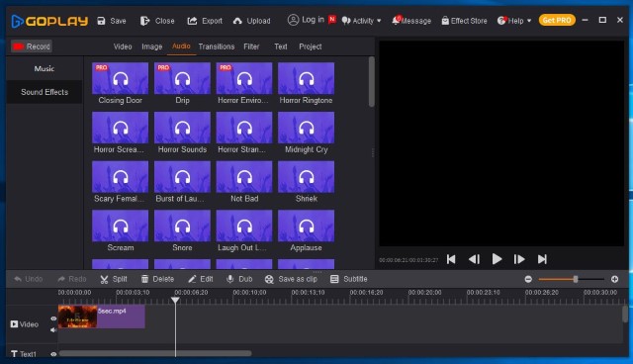Toggle Text1 track visibility eye
The width and height of the screenshot is (633, 364).
point(53,354)
